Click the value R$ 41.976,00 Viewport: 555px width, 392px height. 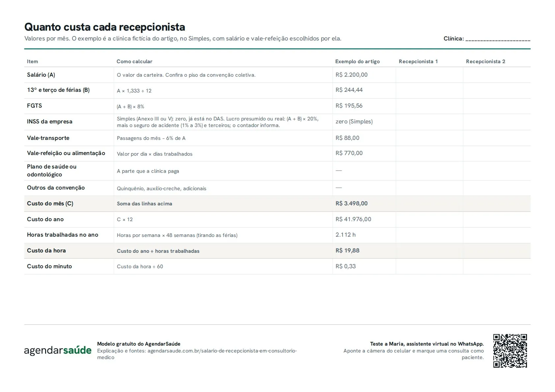pyautogui.click(x=353, y=220)
